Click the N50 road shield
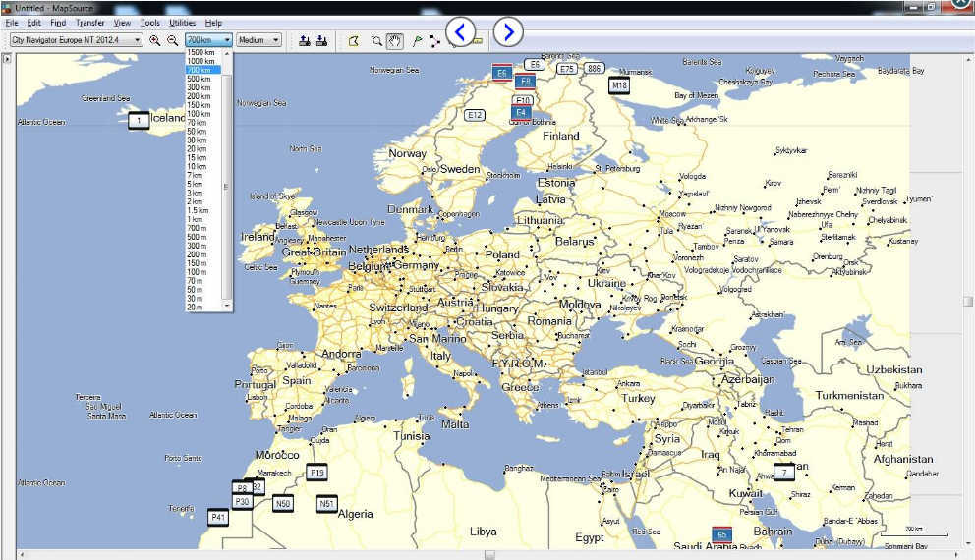975x560 pixels. [x=282, y=503]
